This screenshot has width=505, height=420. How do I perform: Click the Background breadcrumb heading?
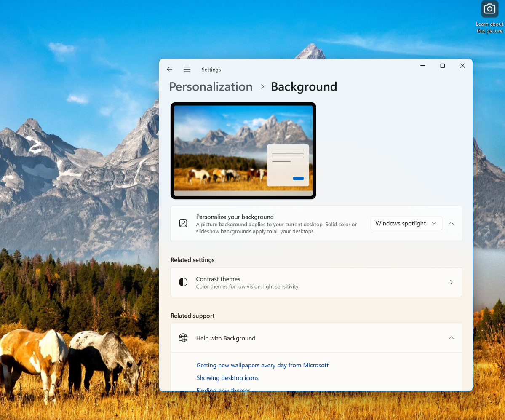304,87
